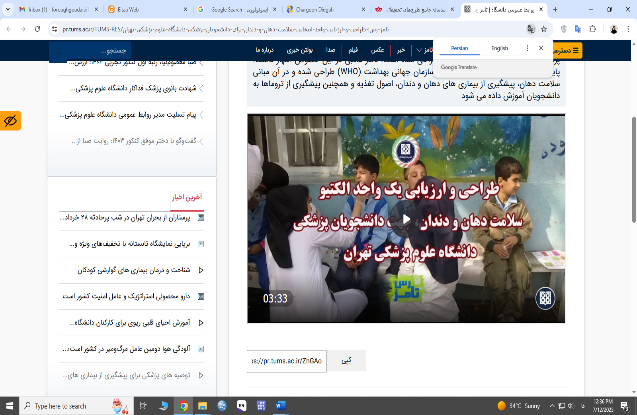Open the Chrome profile avatar
This screenshot has height=415, width=637.
tap(614, 29)
